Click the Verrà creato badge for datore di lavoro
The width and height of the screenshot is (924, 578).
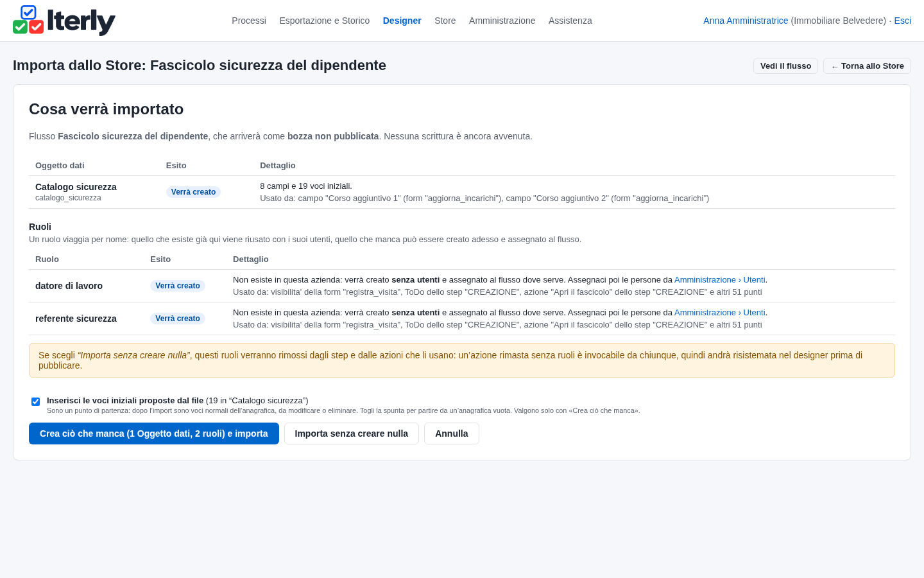point(178,286)
